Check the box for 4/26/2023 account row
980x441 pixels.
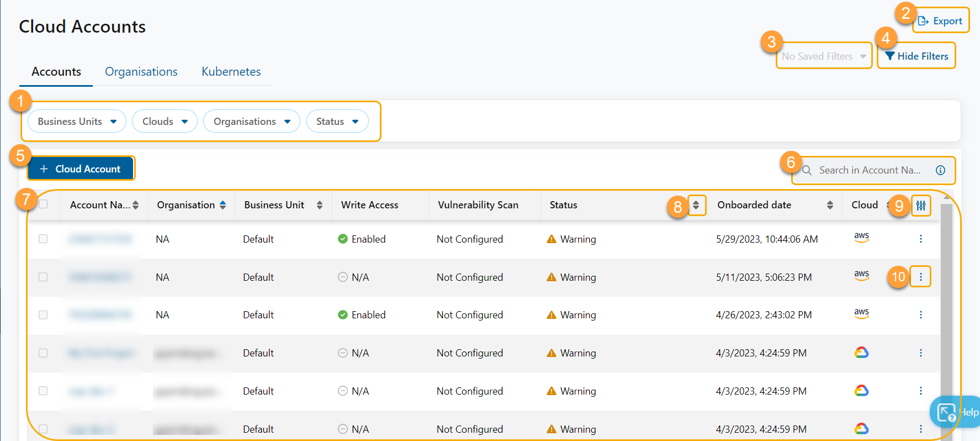pyautogui.click(x=43, y=315)
